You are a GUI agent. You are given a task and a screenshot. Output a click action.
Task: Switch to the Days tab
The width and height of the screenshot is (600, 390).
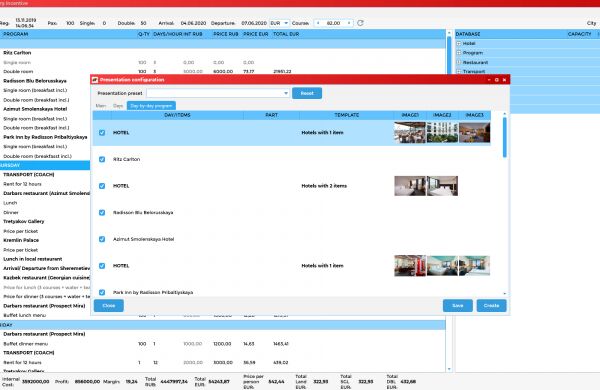tap(118, 106)
